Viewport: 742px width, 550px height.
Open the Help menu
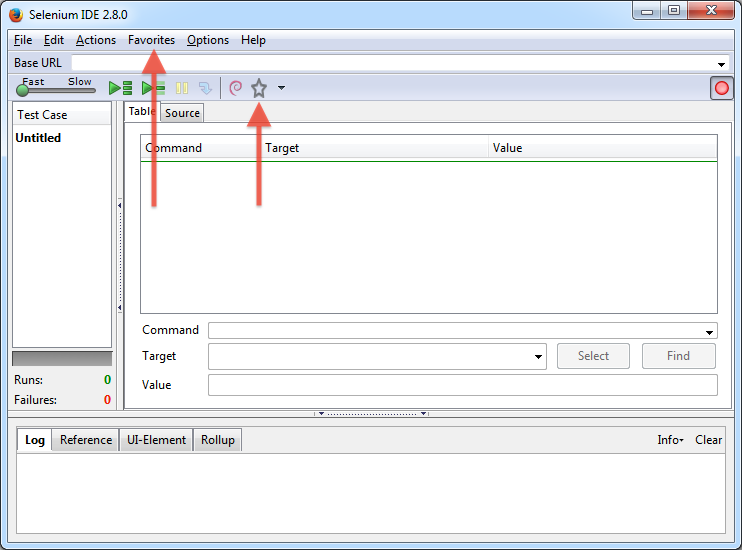click(x=253, y=40)
